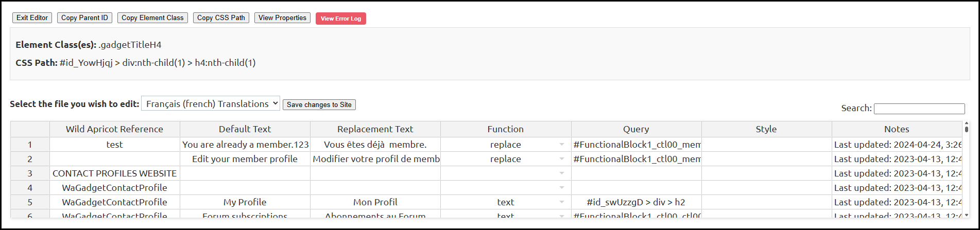Focus the Search input field

(919, 109)
